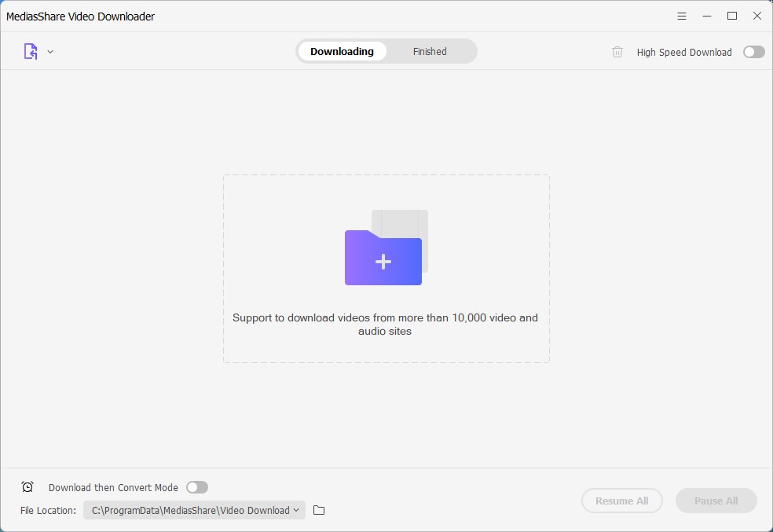Enable the High Speed Download switch
The image size is (773, 532).
(753, 52)
